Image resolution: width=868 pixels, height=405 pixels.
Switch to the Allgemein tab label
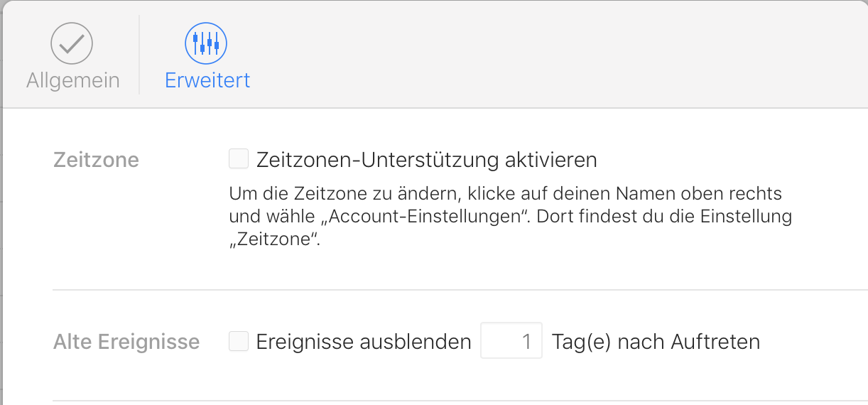click(x=72, y=80)
